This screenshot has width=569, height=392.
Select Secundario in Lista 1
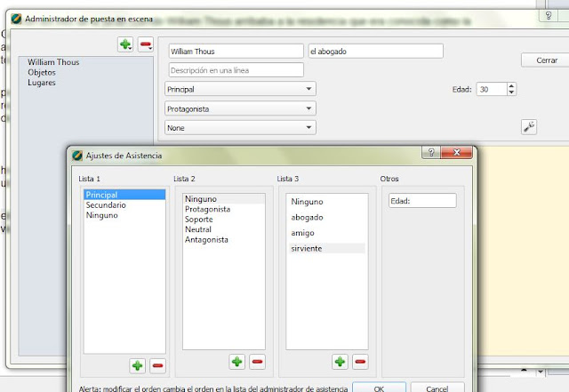tap(124, 204)
